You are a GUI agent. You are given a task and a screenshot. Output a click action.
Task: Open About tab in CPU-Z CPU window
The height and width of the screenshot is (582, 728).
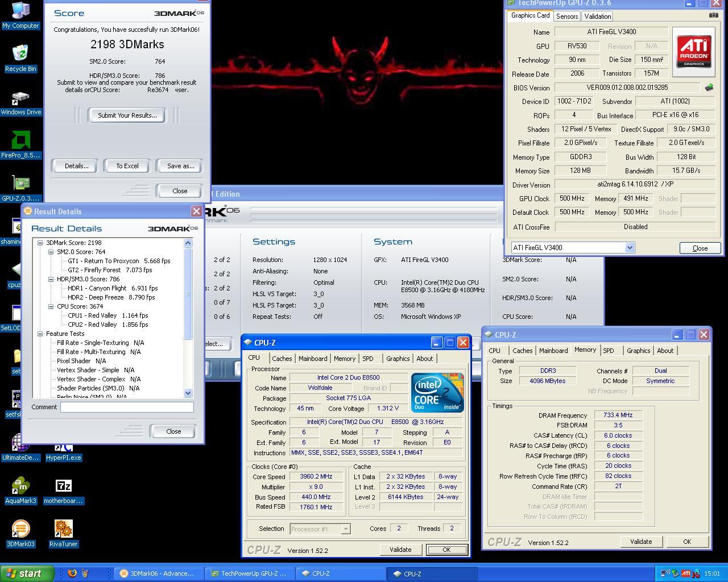point(424,359)
